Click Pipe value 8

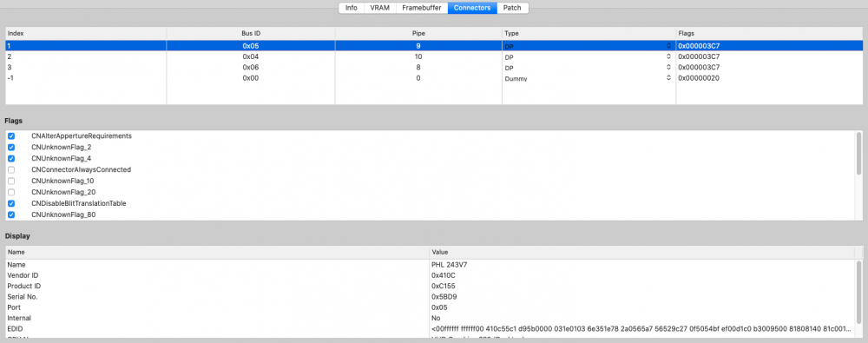[418, 68]
